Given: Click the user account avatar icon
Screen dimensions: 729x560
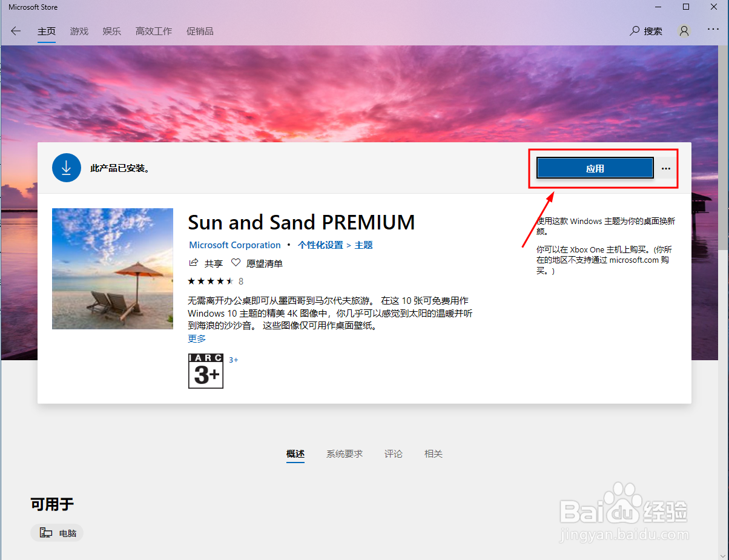Looking at the screenshot, I should click(x=684, y=31).
